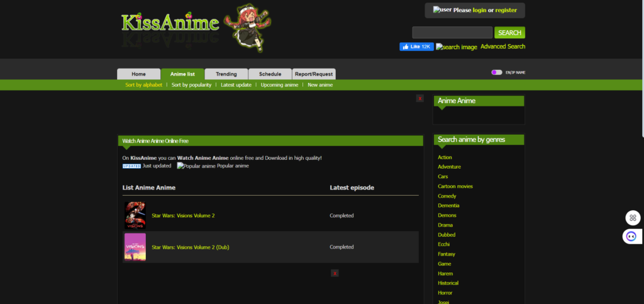The height and width of the screenshot is (304, 644).
Task: Click the Watch Anime Anime Online Free heading
Action: click(x=155, y=141)
